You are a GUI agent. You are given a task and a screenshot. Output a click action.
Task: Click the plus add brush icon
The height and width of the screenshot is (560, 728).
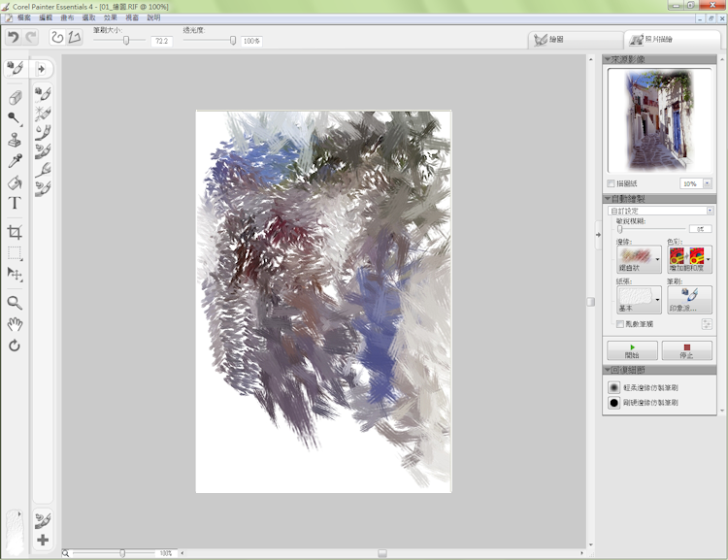43,540
